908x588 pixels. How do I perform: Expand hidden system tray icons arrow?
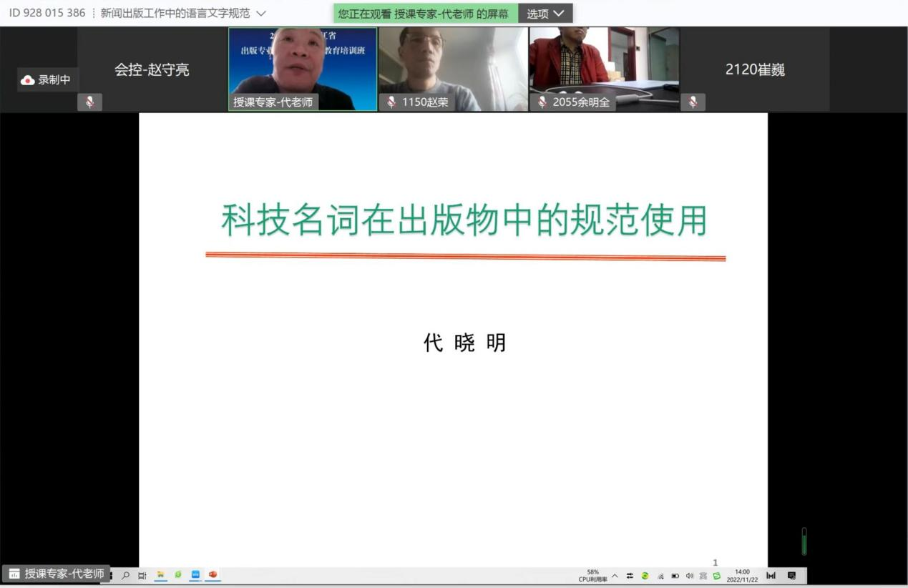[x=615, y=576]
